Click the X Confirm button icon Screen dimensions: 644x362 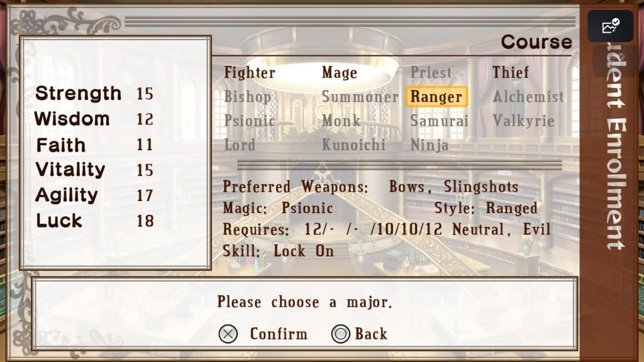[x=228, y=334]
